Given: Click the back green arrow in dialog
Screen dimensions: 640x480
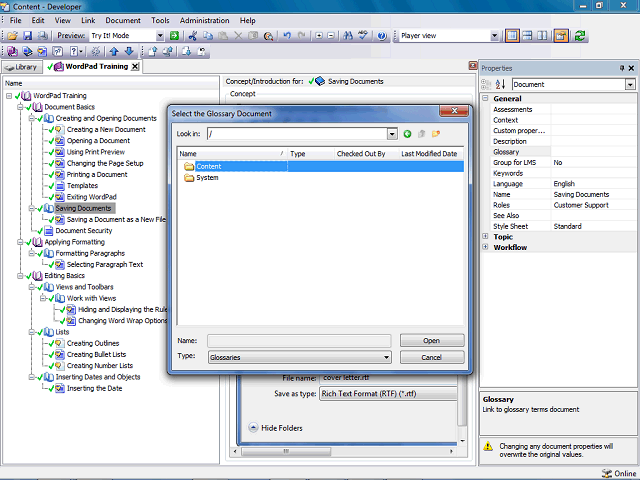Looking at the screenshot, I should coord(407,134).
